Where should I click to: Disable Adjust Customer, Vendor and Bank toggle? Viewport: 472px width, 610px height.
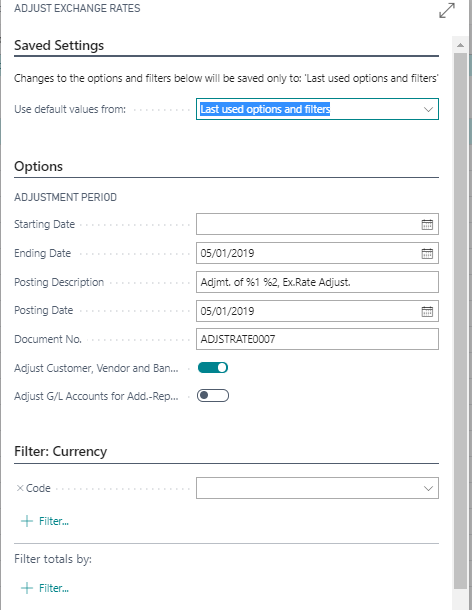[213, 368]
